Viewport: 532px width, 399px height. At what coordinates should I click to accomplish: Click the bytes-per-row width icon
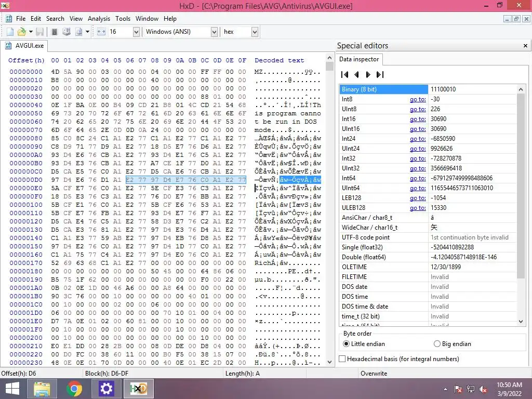[101, 32]
